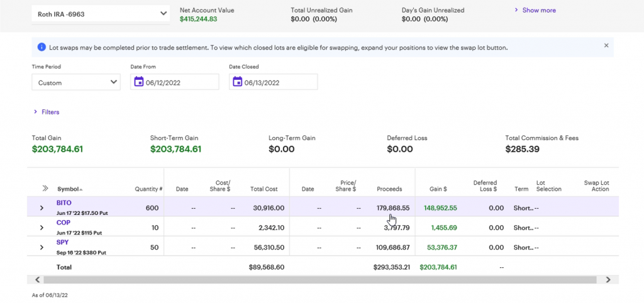Click Show more account details link
The width and height of the screenshot is (644, 303).
pos(535,10)
